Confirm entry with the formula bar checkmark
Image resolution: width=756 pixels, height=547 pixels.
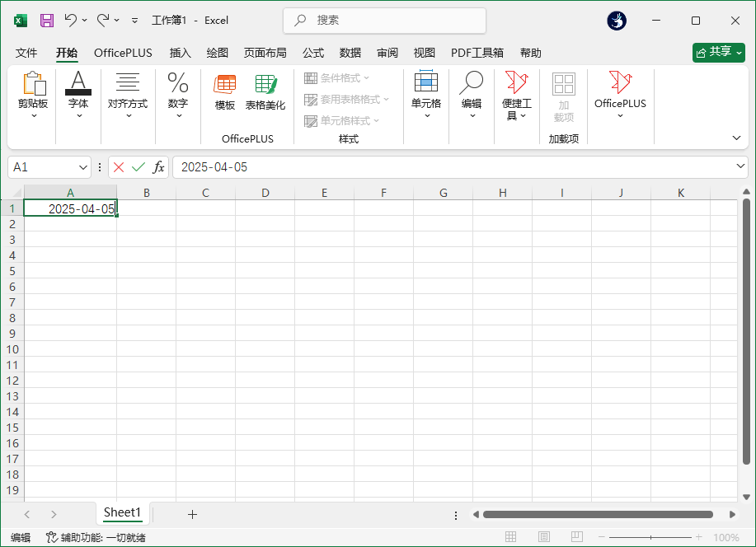pos(137,166)
